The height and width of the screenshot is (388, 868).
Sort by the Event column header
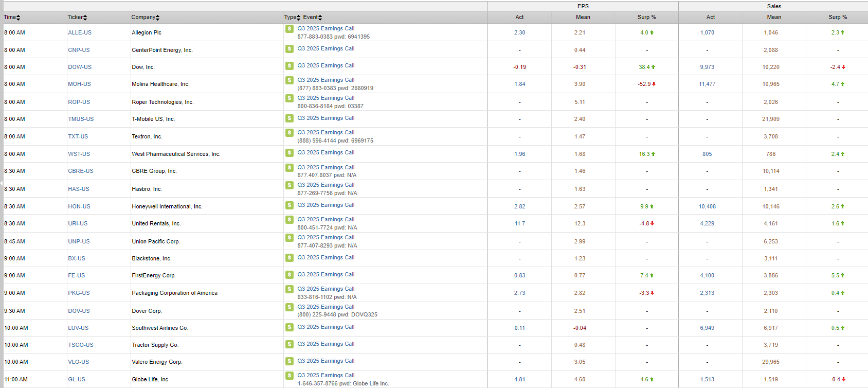pos(312,17)
